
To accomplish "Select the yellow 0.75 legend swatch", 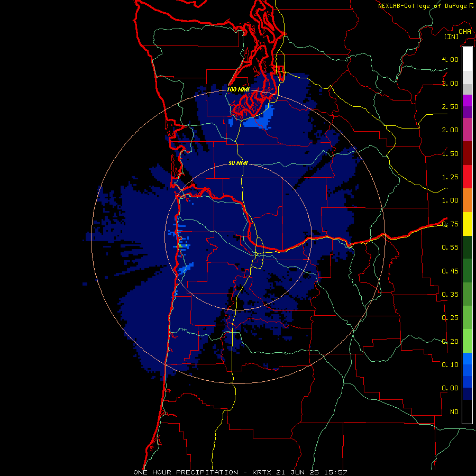I will [467, 224].
